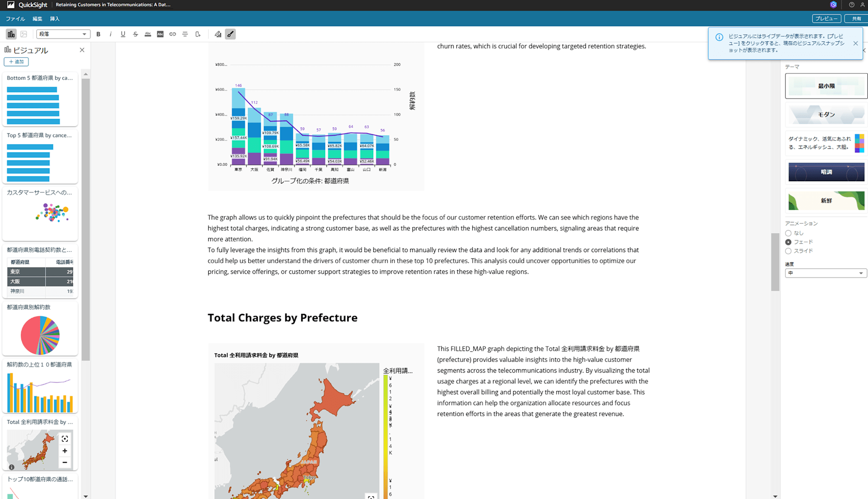Click the info icon on map thumbnail
Image resolution: width=868 pixels, height=499 pixels.
(12, 467)
